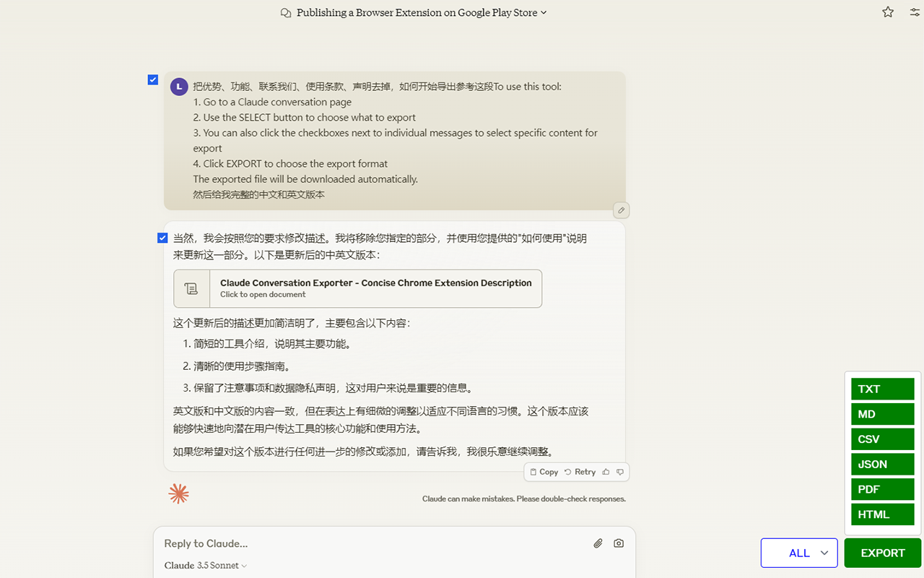Attach a file with paperclip icon
Image resolution: width=924 pixels, height=578 pixels.
pyautogui.click(x=598, y=543)
